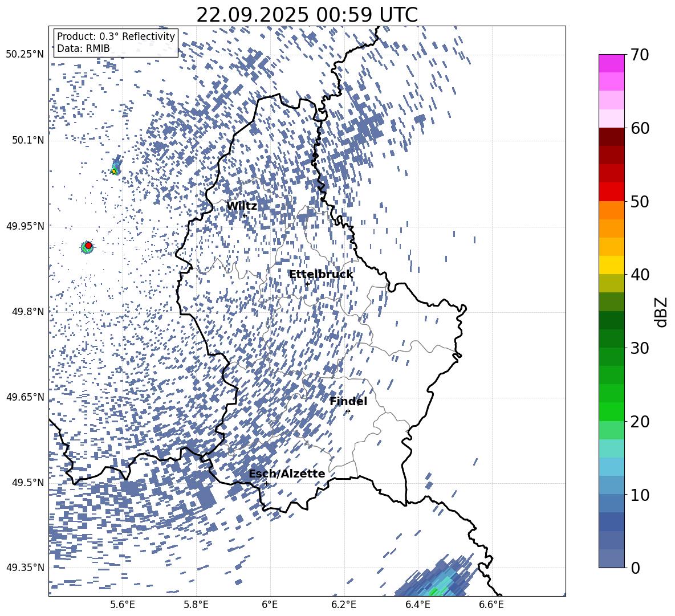Click the 'Product: 0.3° Reflectivity' label

coord(116,36)
